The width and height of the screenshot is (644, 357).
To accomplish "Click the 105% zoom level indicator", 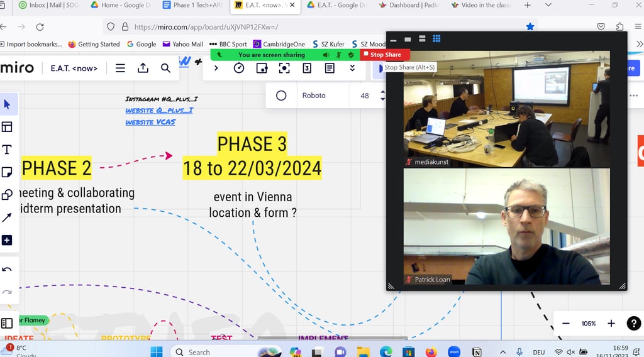I will [x=589, y=323].
